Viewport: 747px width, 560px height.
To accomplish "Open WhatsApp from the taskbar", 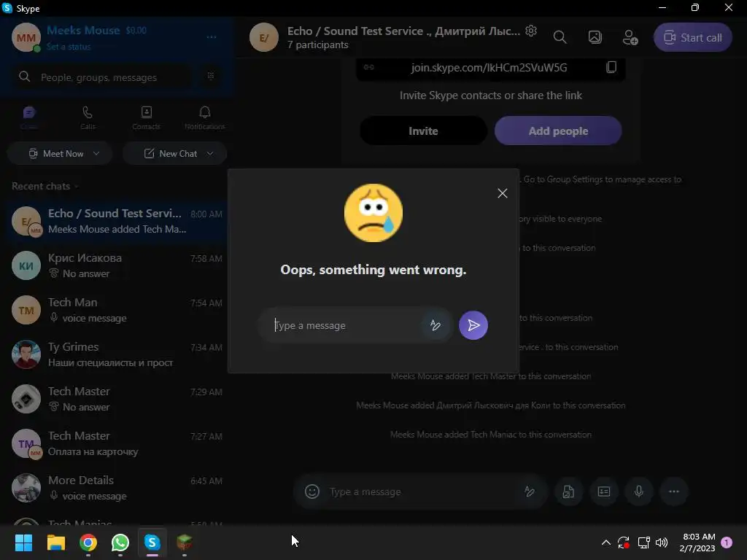I will [120, 542].
